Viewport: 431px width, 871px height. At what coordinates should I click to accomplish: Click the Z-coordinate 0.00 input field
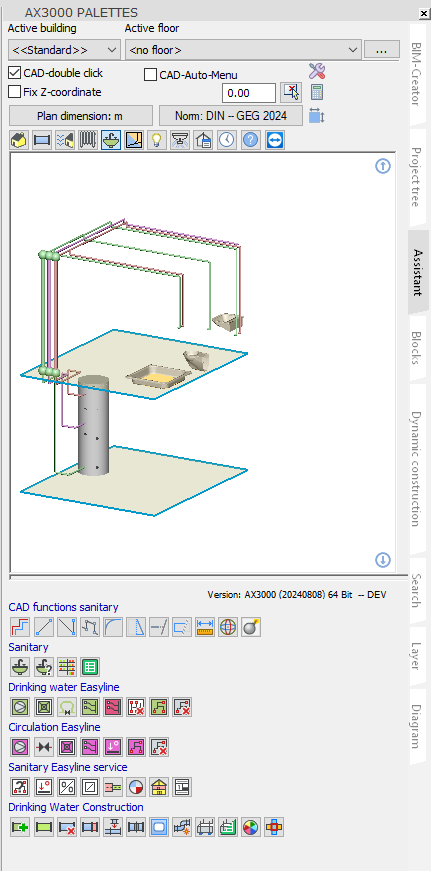pyautogui.click(x=249, y=93)
